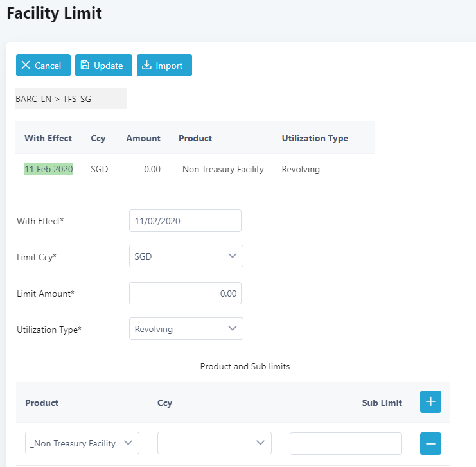The width and height of the screenshot is (476, 467).
Task: Click the Update button
Action: pyautogui.click(x=103, y=66)
